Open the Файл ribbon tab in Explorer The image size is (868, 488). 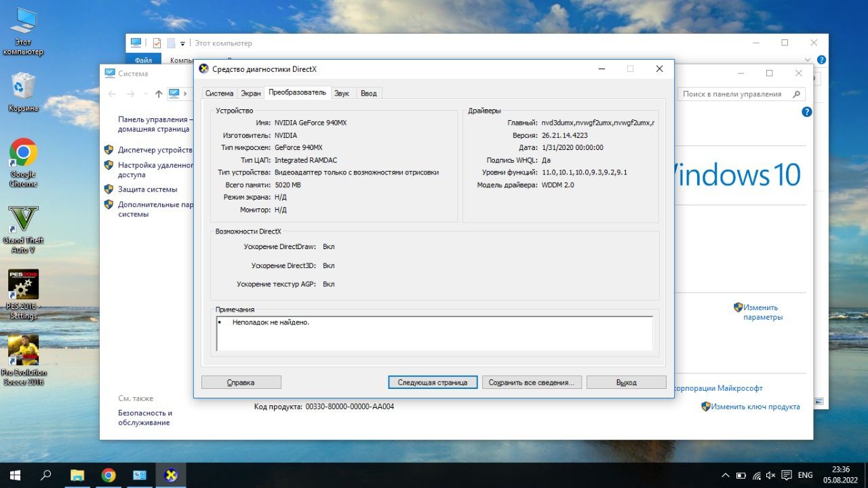[143, 60]
